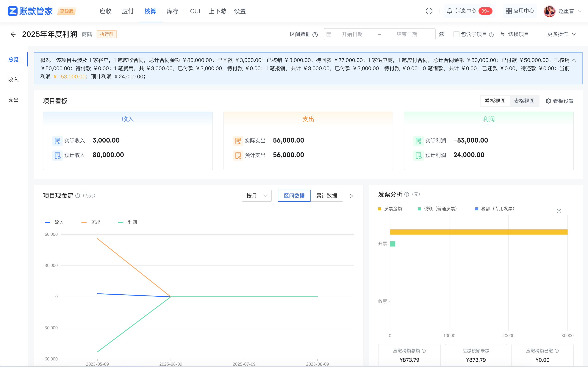Click the help icon above invoice chart
This screenshot has width=588, height=367.
tap(559, 211)
